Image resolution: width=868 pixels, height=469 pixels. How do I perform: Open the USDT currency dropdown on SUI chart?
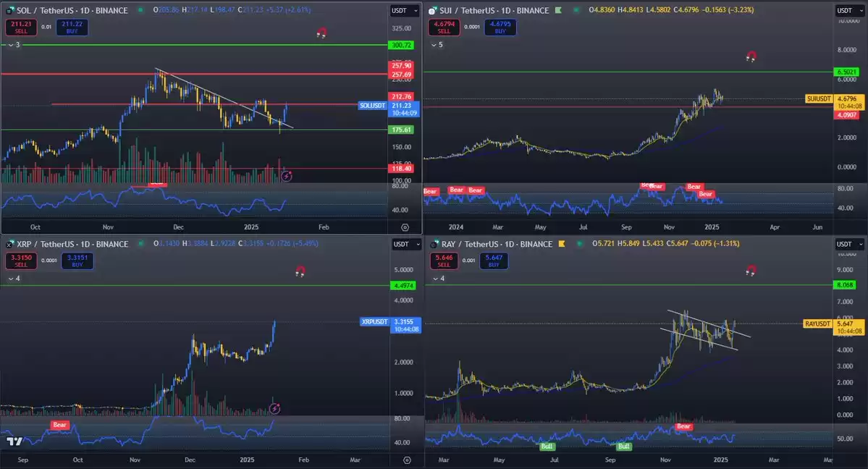pos(851,11)
